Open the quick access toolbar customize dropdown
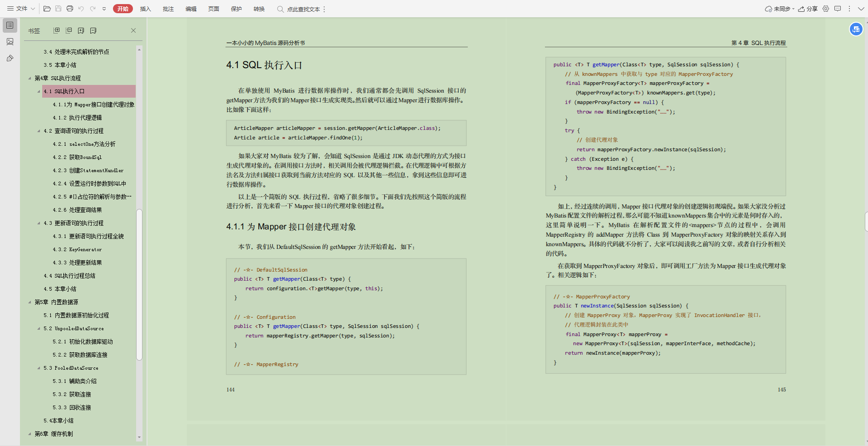Viewport: 868px width, 446px height. click(104, 9)
